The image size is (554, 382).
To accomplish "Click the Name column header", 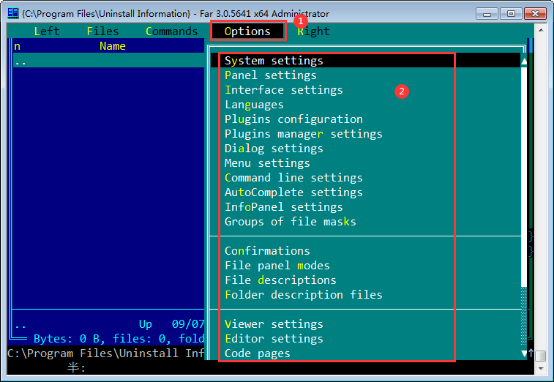I will tap(112, 46).
